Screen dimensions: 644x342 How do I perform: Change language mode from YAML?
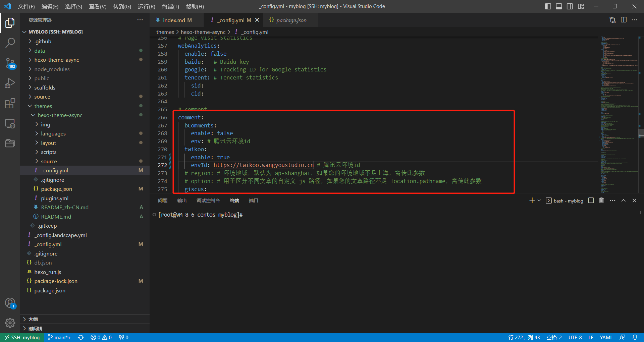[x=606, y=337]
